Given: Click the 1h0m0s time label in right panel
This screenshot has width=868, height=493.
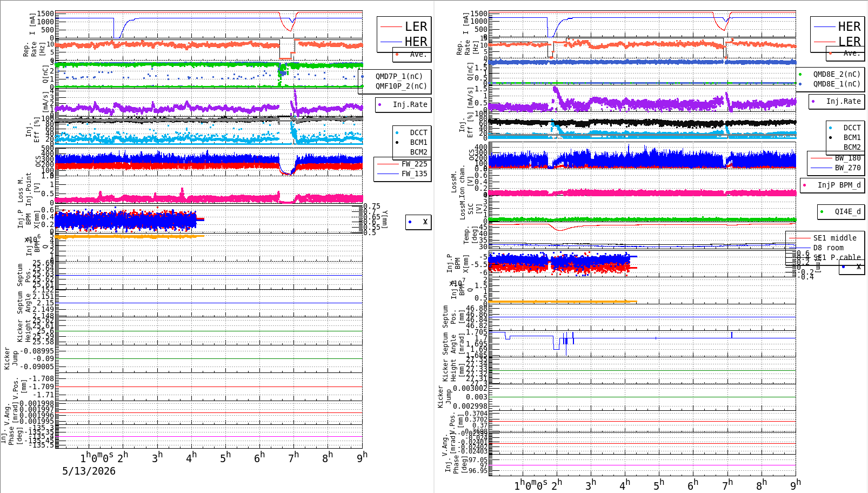Looking at the screenshot, I should [530, 485].
